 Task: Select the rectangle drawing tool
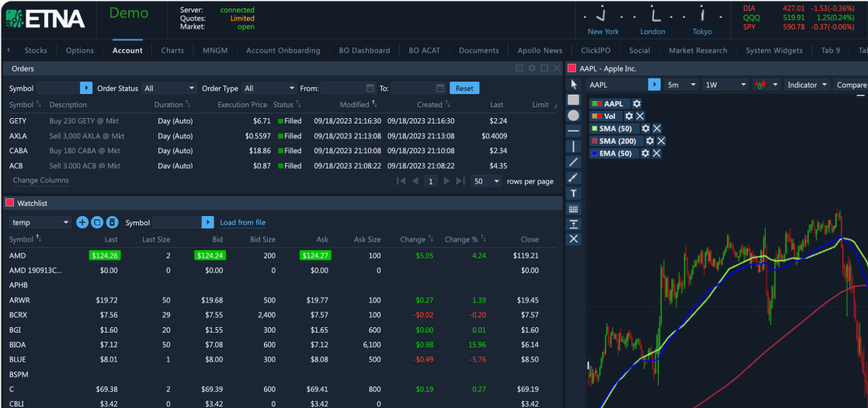pos(574,99)
